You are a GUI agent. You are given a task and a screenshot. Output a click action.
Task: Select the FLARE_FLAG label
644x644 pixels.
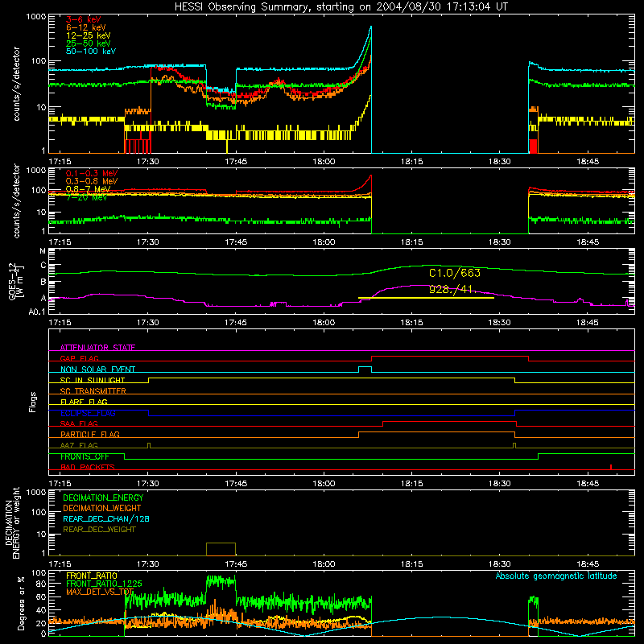click(84, 402)
